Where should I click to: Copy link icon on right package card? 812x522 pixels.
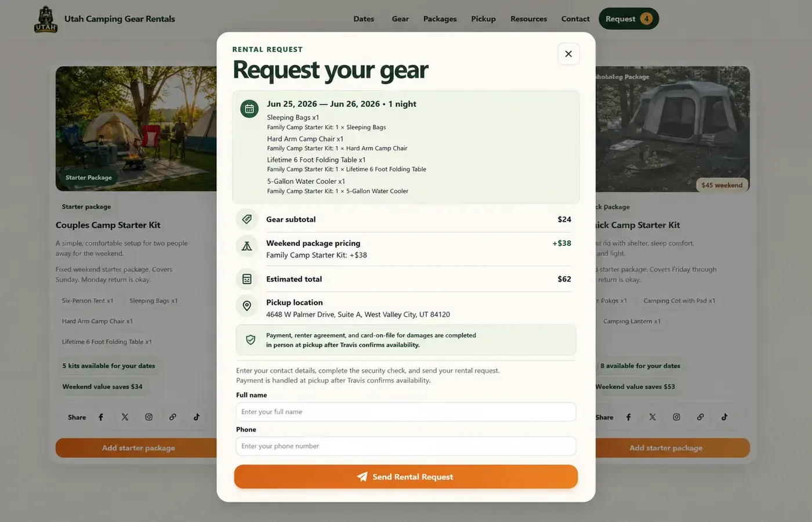tap(701, 417)
